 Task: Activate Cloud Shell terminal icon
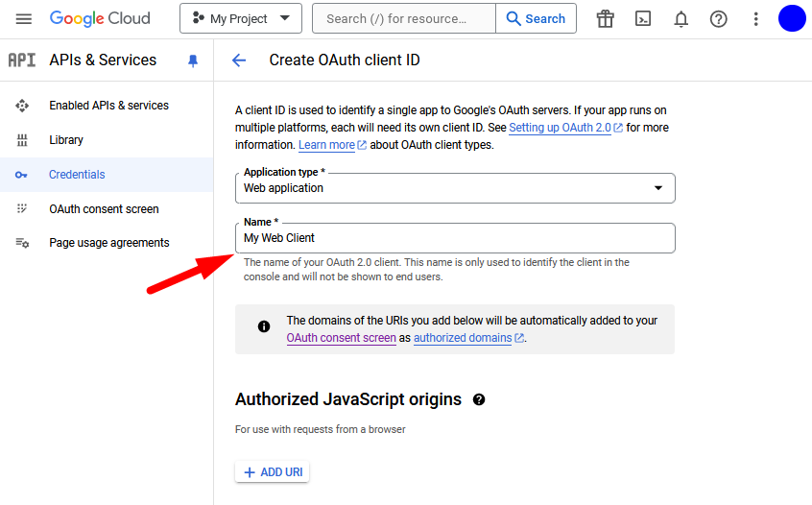pos(643,19)
